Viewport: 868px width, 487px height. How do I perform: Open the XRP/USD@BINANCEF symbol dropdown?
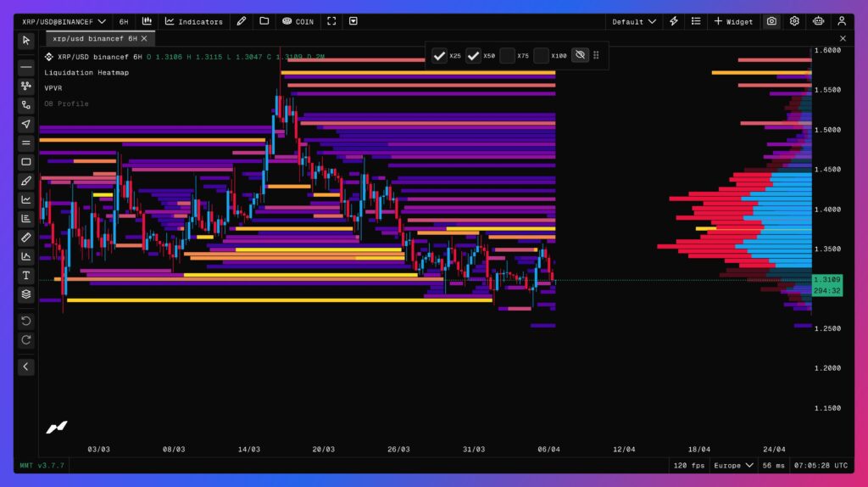coord(64,21)
